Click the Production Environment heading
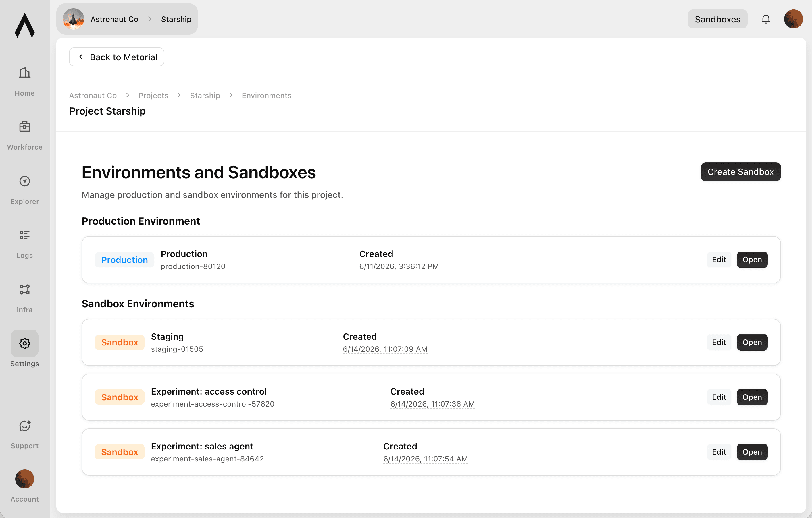 141,221
